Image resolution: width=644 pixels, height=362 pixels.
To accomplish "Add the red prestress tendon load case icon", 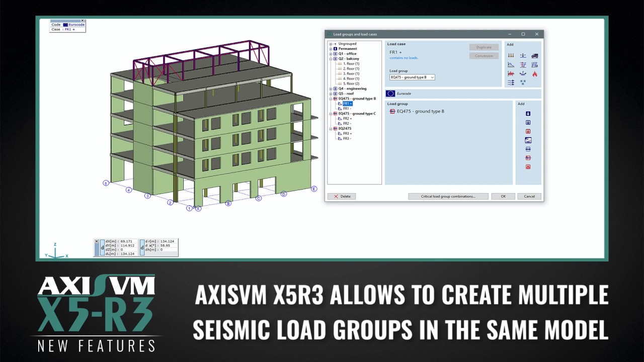I will click(511, 74).
